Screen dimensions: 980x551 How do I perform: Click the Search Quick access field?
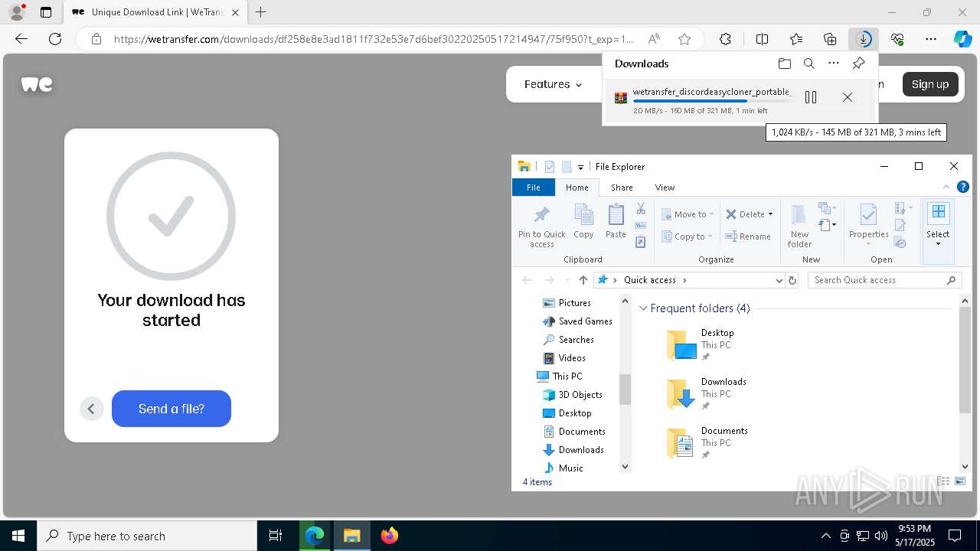885,280
